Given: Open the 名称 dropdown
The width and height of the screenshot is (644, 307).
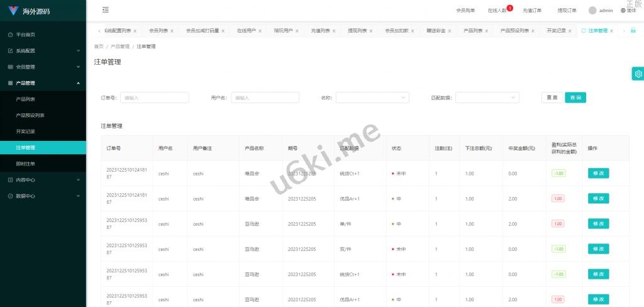Looking at the screenshot, I should [x=372, y=98].
